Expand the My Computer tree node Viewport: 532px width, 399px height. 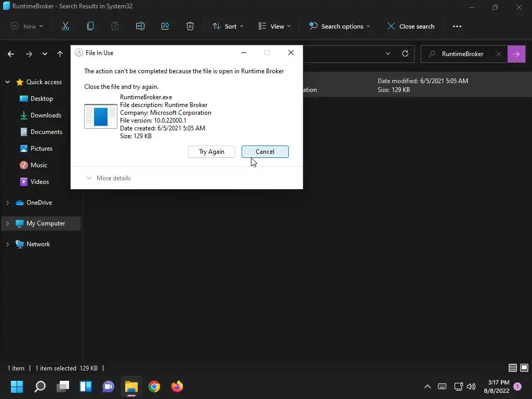[7, 223]
